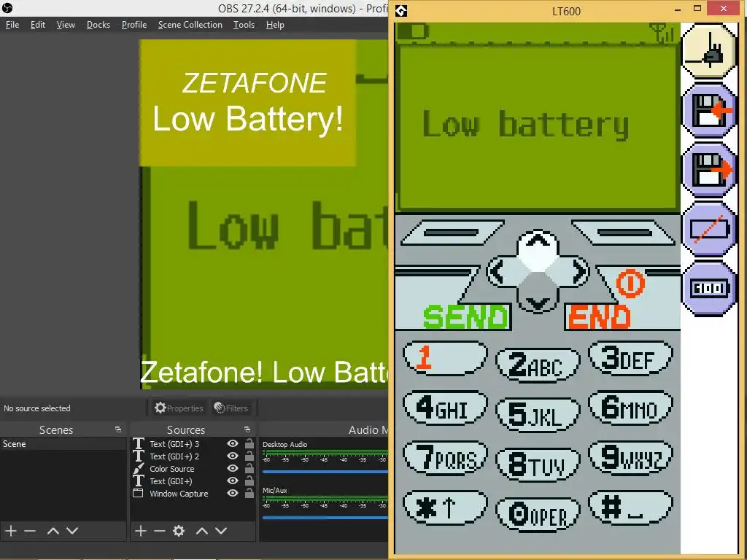Remove selected source with minus button
This screenshot has width=747, height=560.
pyautogui.click(x=160, y=531)
